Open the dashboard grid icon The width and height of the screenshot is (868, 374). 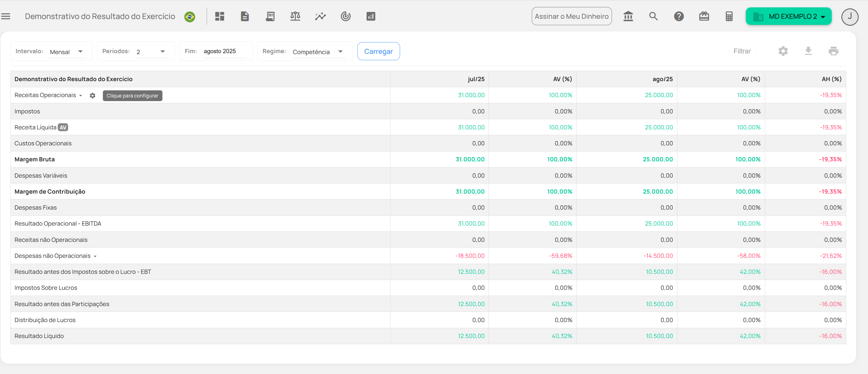[220, 16]
